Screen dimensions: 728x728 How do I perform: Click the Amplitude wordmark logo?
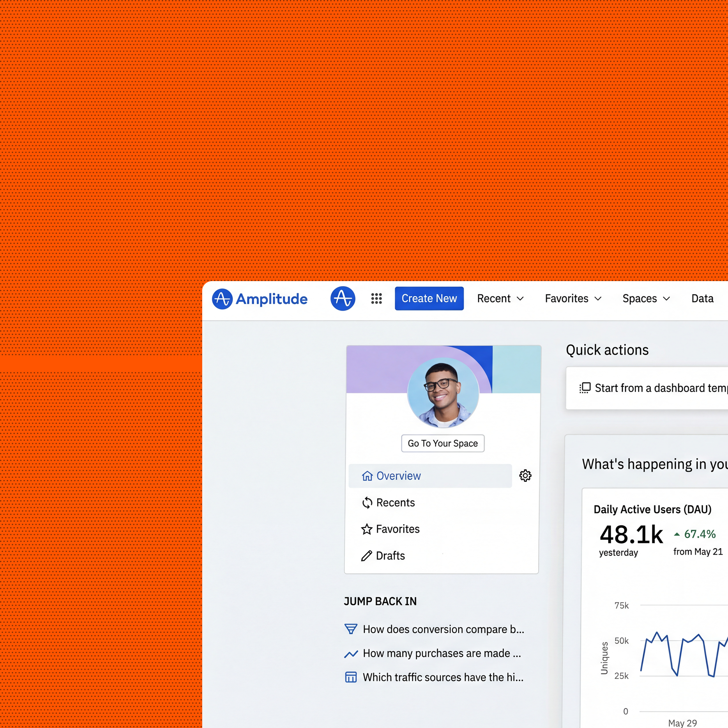260,299
